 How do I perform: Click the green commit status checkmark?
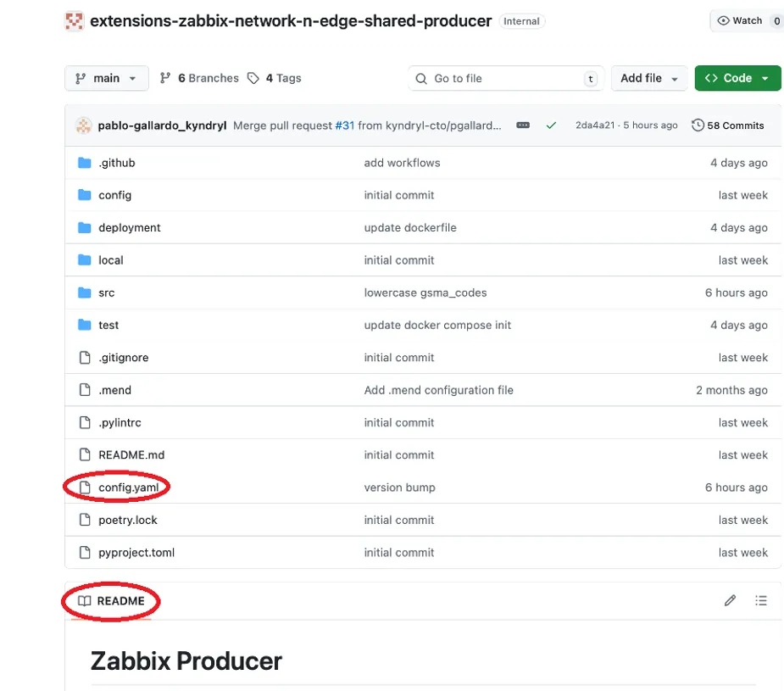551,125
